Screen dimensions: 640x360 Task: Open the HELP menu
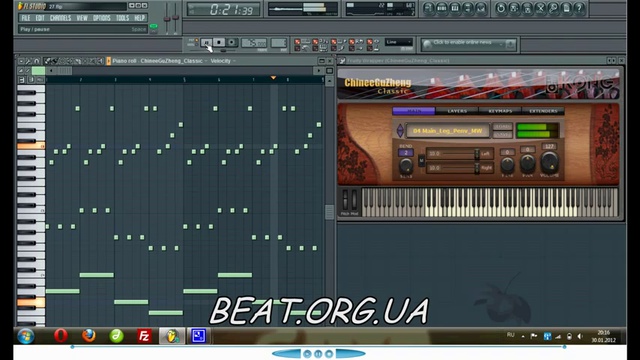(x=140, y=18)
